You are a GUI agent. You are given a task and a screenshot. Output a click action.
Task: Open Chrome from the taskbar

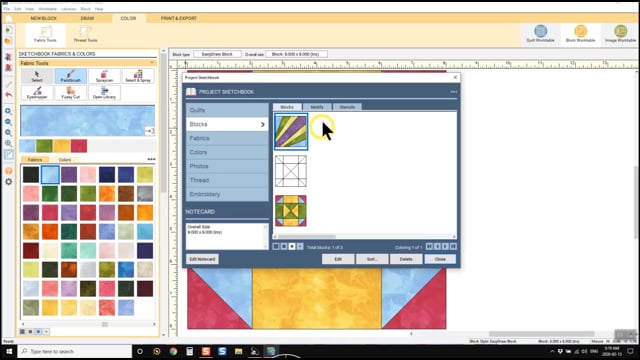[x=173, y=351]
